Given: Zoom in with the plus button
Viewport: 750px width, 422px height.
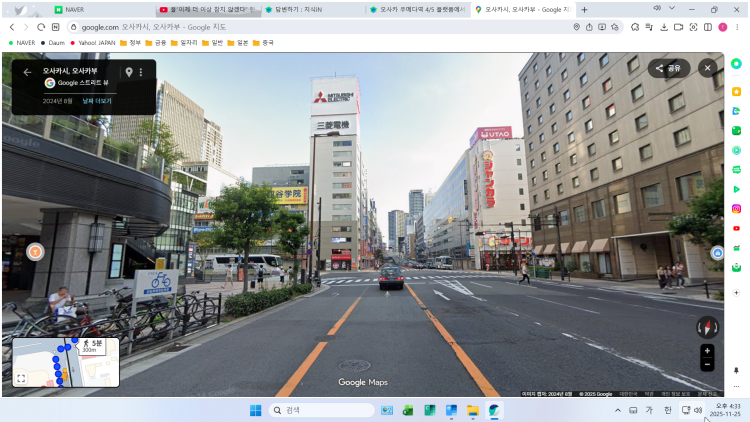Looking at the screenshot, I should pyautogui.click(x=707, y=351).
